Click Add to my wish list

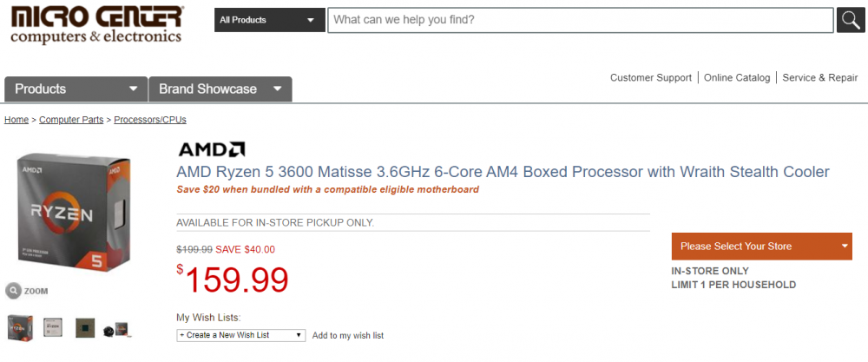tap(347, 335)
